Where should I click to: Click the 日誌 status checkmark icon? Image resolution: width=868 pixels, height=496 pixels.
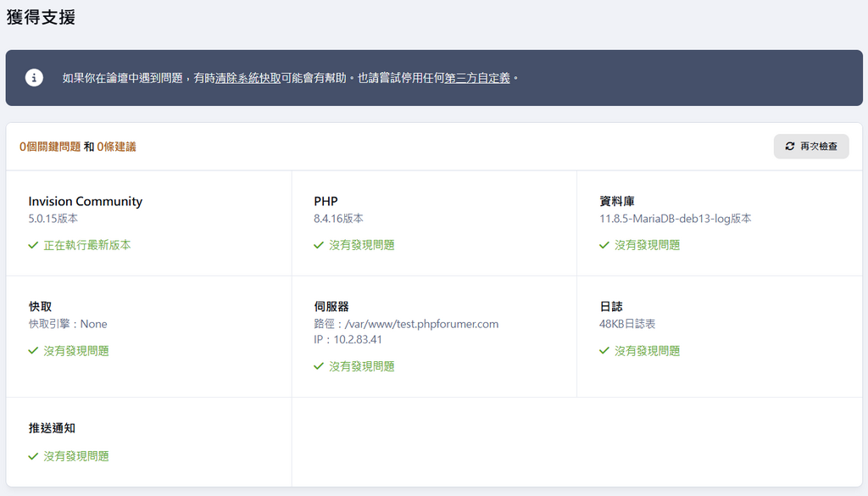click(x=604, y=351)
